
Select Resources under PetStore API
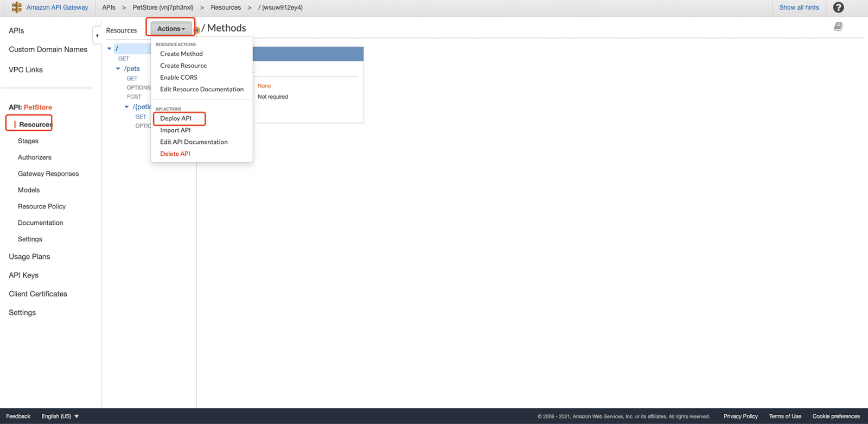coord(36,125)
